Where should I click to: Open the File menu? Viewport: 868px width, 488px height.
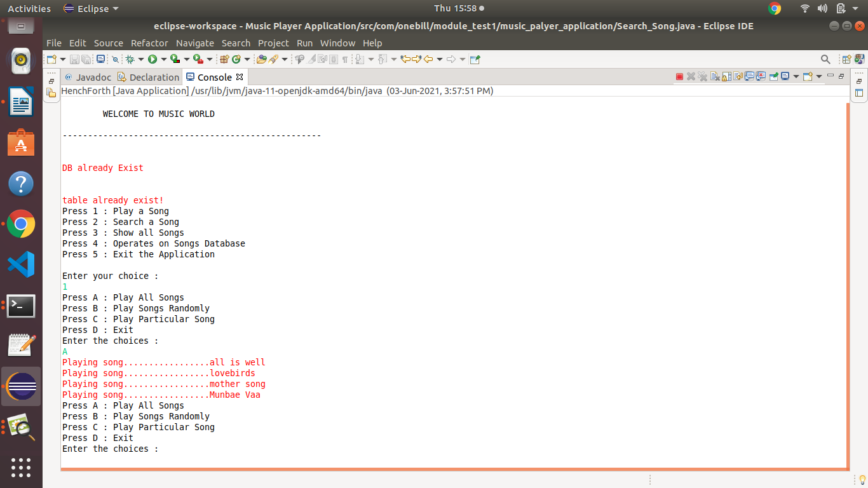[54, 43]
